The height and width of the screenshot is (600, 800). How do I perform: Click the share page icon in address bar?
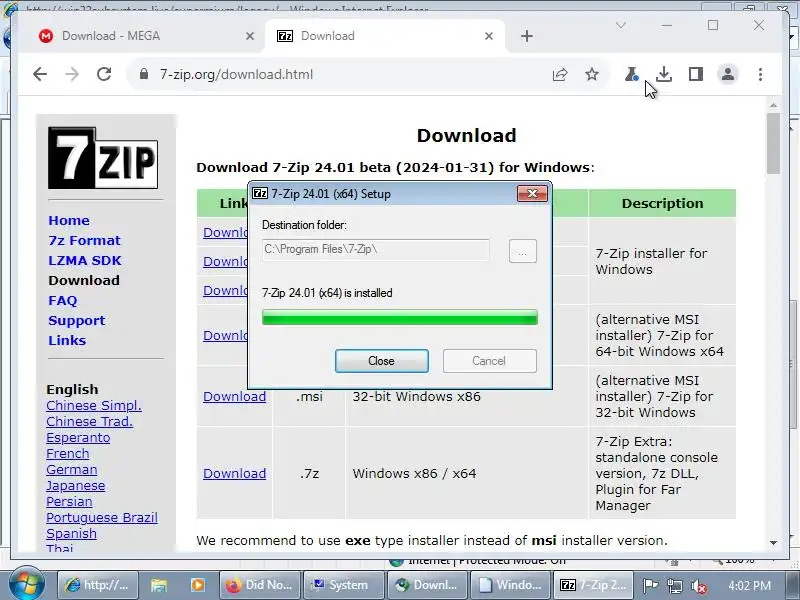(560, 74)
